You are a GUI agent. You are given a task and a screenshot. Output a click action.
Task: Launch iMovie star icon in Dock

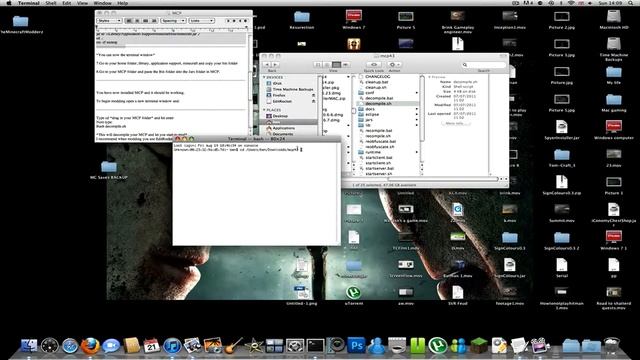pyautogui.click(x=254, y=346)
